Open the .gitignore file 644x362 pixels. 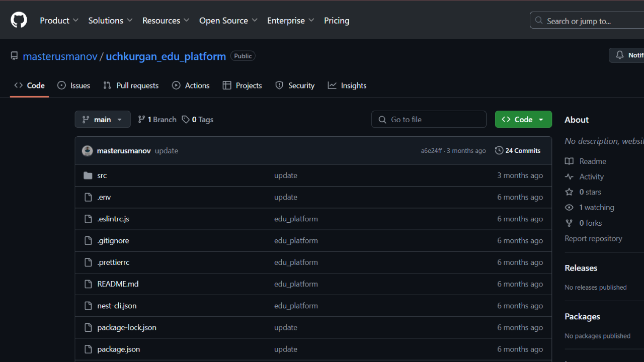[x=113, y=240]
